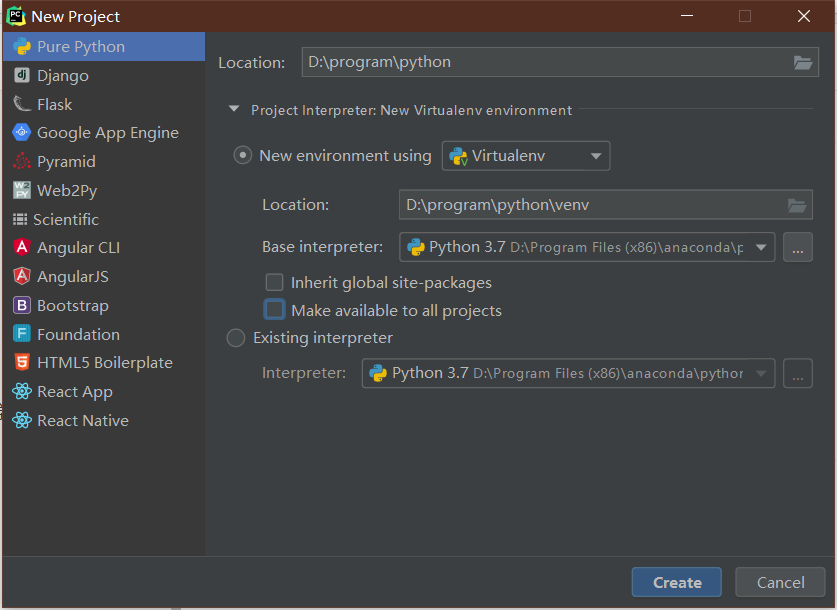Open Base interpreter dropdown
The image size is (837, 610).
click(x=587, y=247)
